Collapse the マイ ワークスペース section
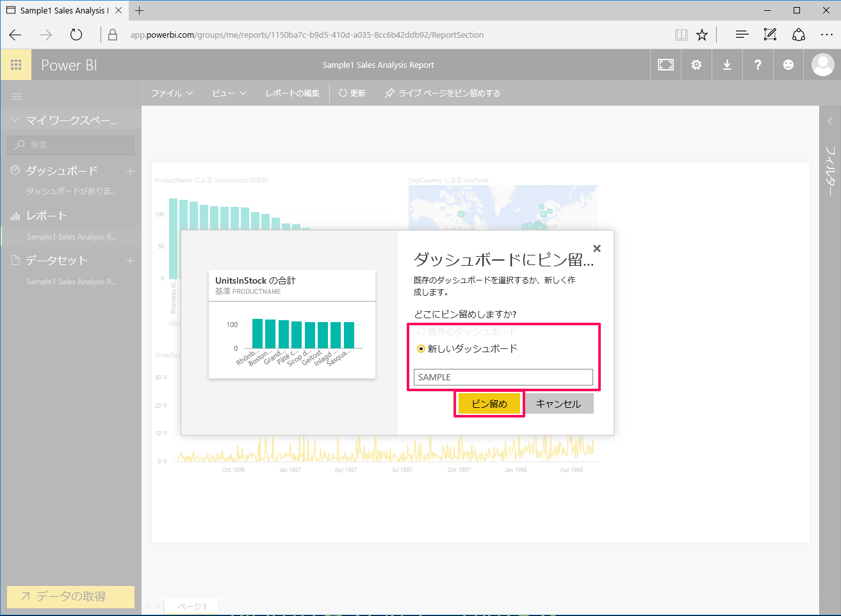 point(15,120)
